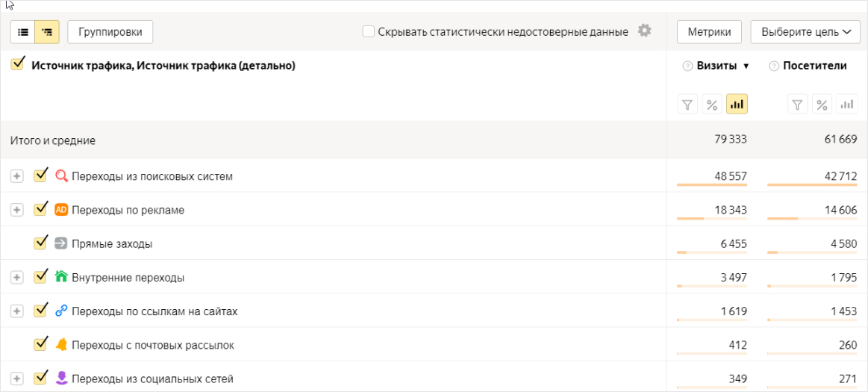This screenshot has height=392, width=868.
Task: Toggle the header Источник трафика checkbox
Action: 18,65
